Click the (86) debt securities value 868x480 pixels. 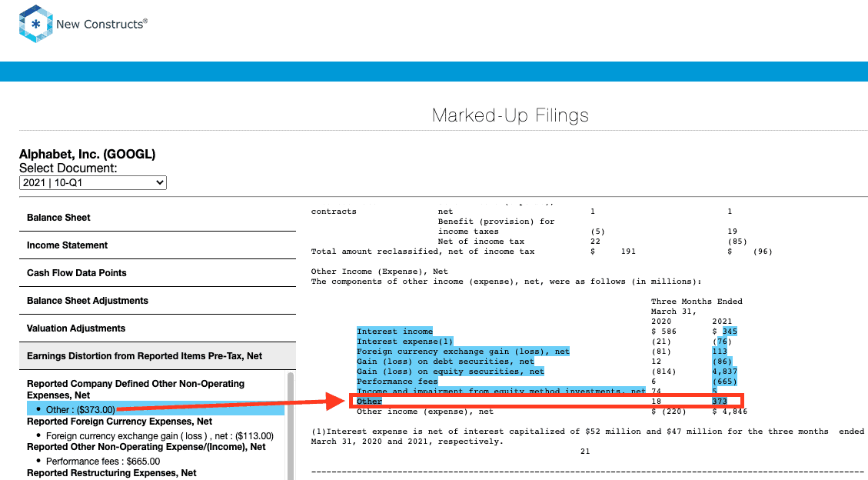(x=722, y=362)
